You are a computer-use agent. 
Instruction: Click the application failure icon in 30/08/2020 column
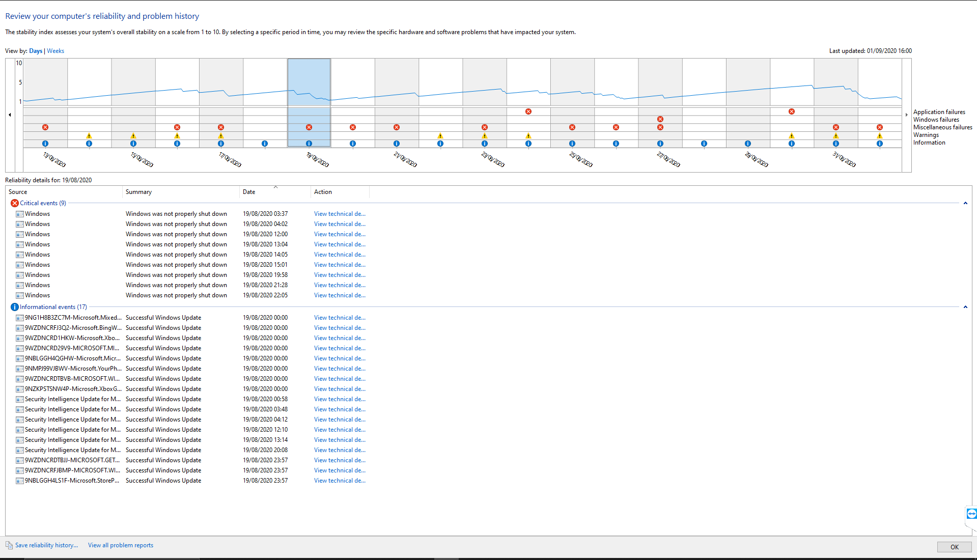[x=792, y=111]
